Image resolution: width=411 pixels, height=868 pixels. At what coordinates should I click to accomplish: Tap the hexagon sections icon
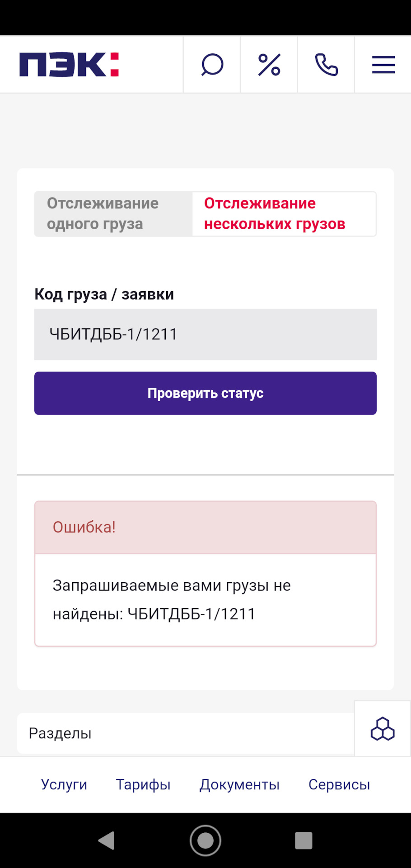point(383,728)
